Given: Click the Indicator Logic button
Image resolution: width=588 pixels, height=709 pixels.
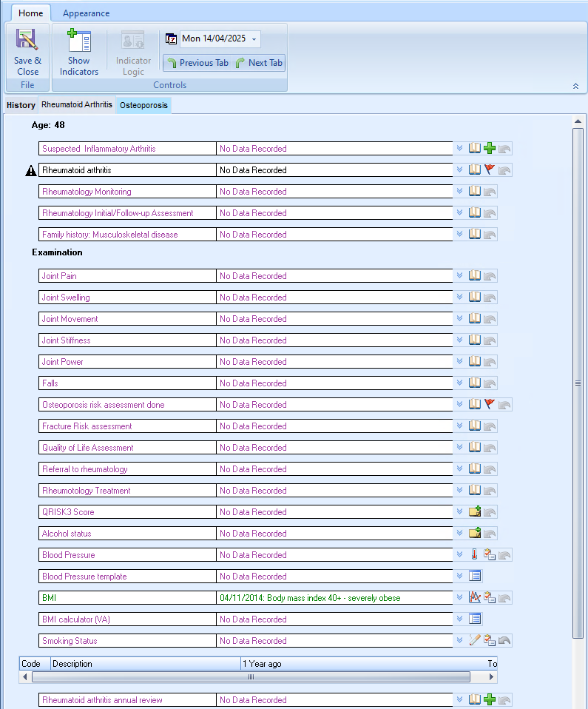Looking at the screenshot, I should point(133,54).
